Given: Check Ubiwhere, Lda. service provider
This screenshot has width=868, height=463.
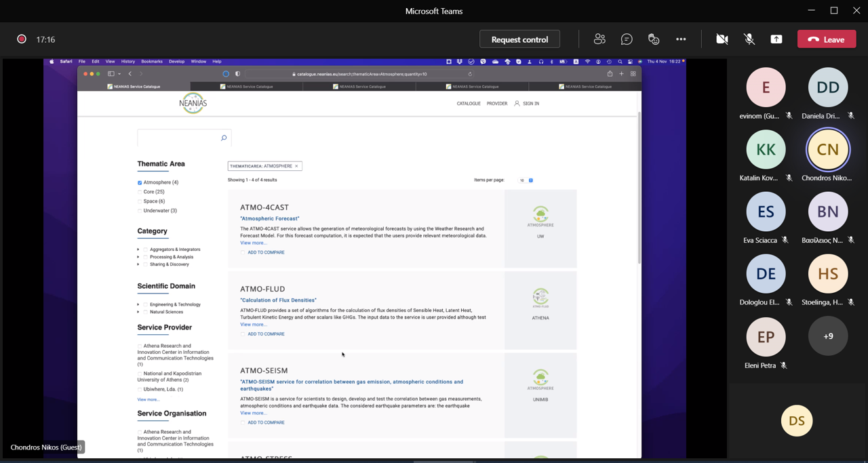Looking at the screenshot, I should click(x=140, y=390).
